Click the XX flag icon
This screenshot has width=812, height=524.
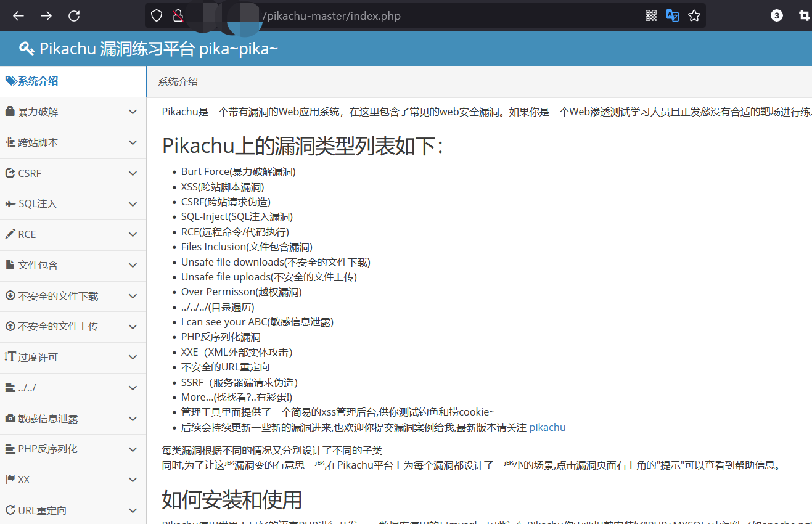point(9,480)
